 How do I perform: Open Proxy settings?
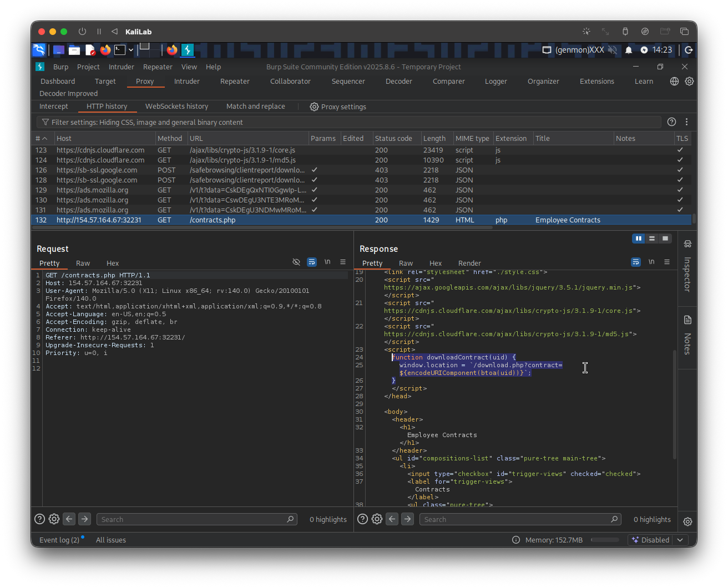(x=338, y=107)
